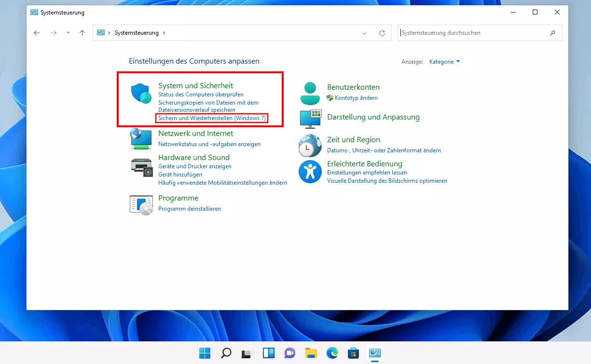Open System und Sicherheit shield icon

click(141, 93)
